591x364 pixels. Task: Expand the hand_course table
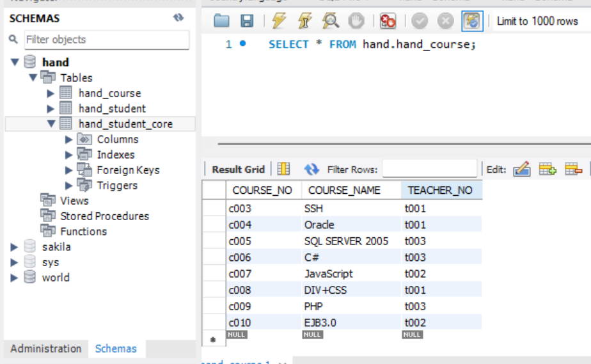[51, 93]
